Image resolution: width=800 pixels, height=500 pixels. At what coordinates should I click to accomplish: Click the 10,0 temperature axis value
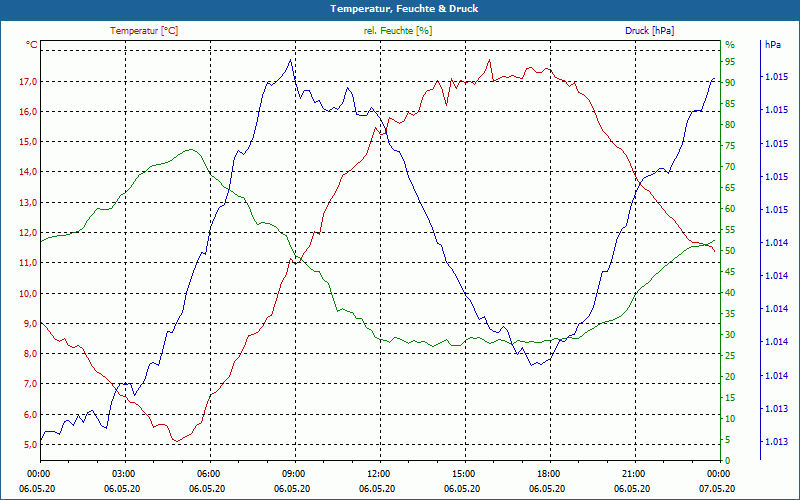pos(28,293)
